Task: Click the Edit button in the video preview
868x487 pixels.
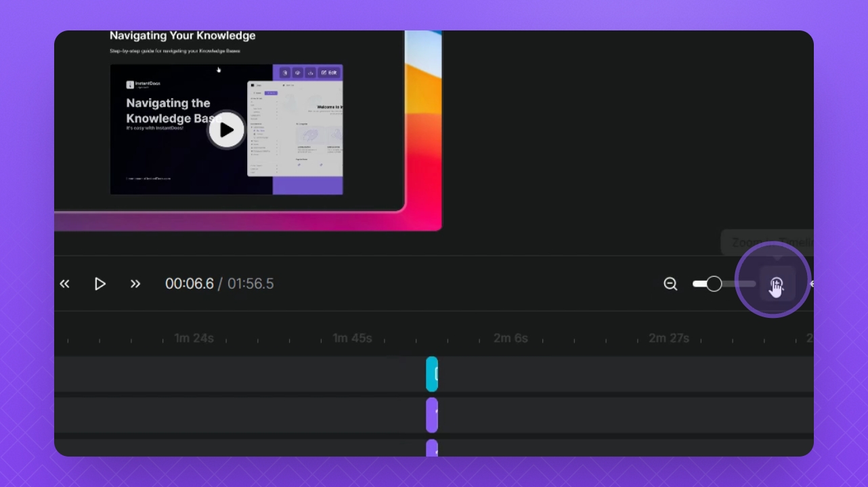Action: (328, 72)
